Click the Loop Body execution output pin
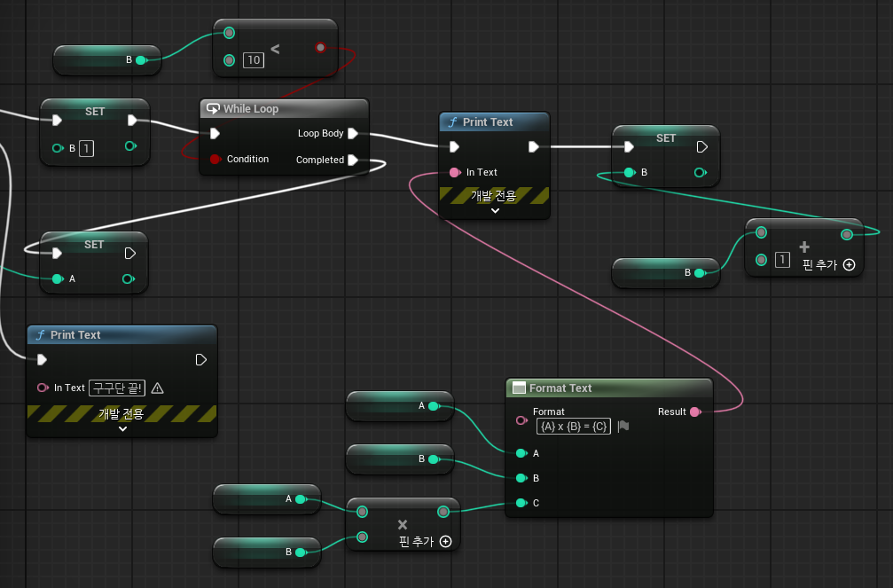Screen dimensions: 893x588 tap(353, 133)
